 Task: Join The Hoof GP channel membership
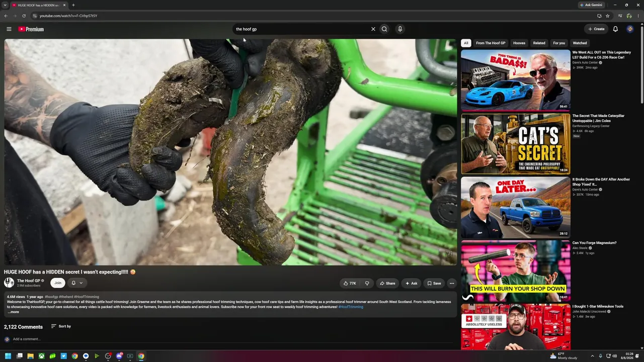(58, 283)
